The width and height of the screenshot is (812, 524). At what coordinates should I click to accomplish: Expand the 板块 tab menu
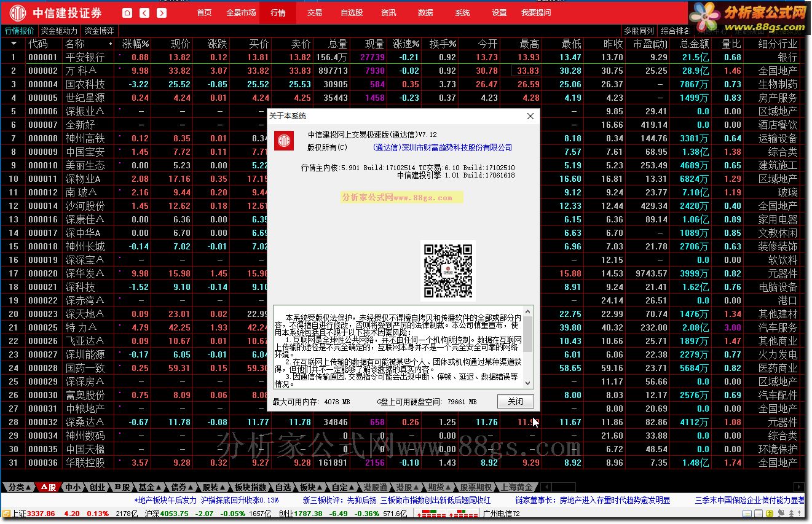[320, 487]
